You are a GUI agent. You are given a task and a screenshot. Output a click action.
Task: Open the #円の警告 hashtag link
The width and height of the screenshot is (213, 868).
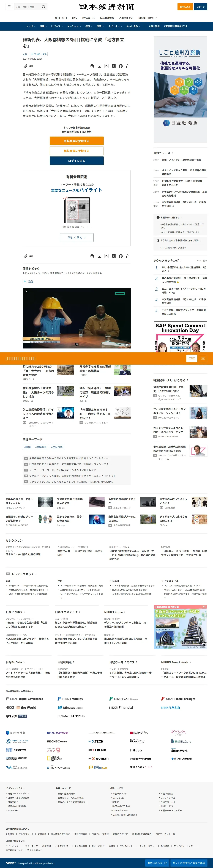154,26
